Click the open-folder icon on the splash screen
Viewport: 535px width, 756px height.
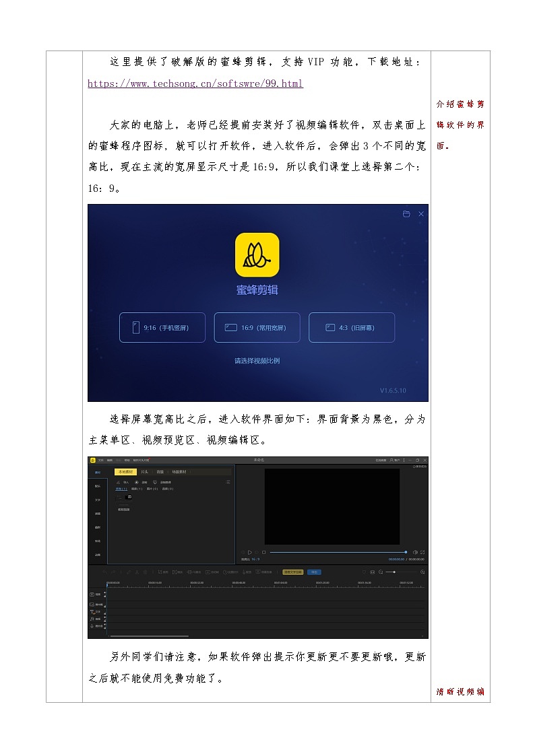(x=406, y=214)
